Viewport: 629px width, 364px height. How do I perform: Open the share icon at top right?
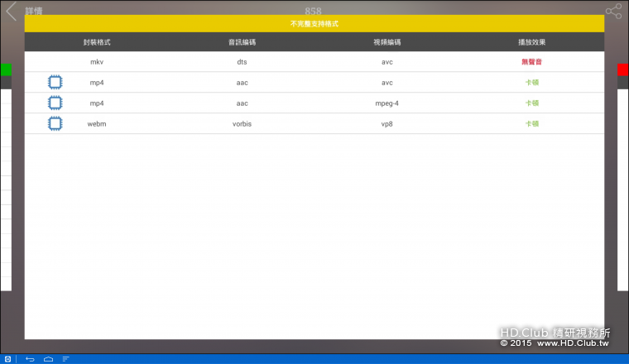pyautogui.click(x=613, y=11)
